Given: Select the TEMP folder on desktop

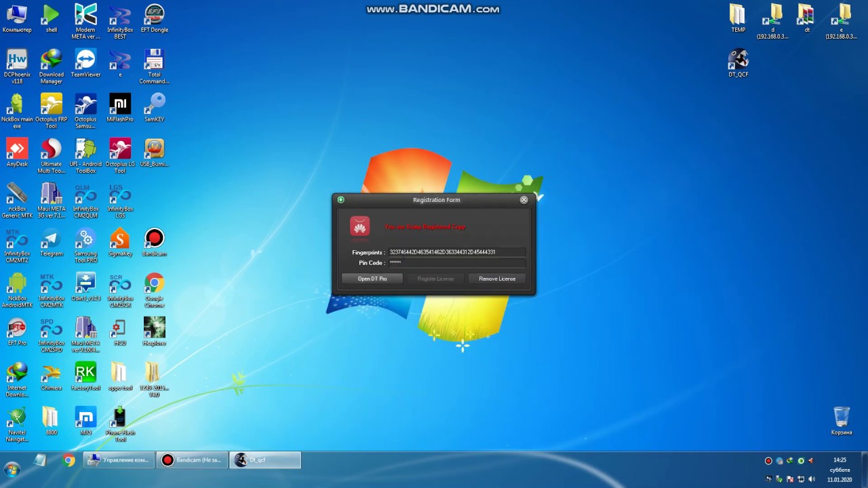Looking at the screenshot, I should [x=738, y=18].
